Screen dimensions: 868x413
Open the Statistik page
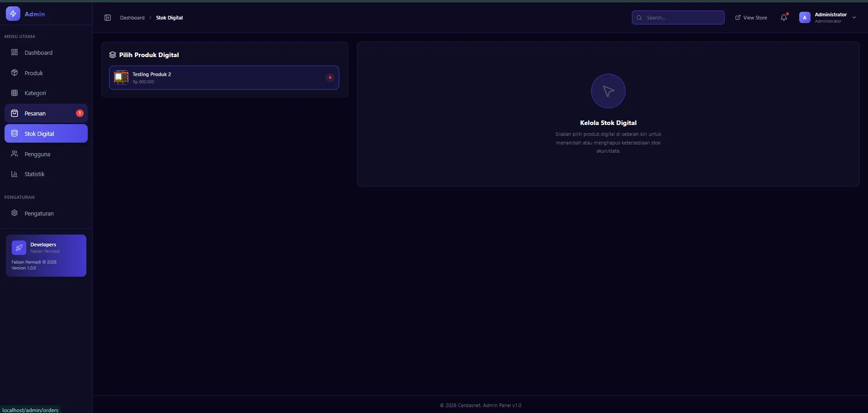tap(34, 174)
